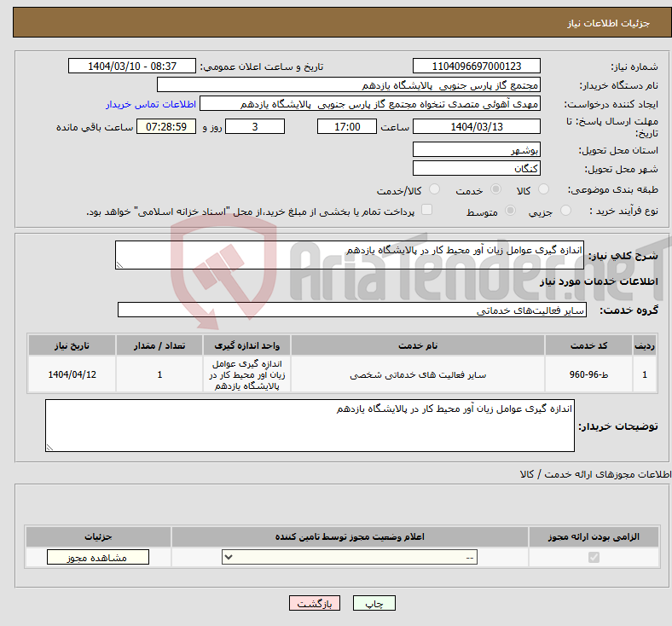Click service code cell ط-96-960
Screen dimensions: 672x626
pos(588,374)
